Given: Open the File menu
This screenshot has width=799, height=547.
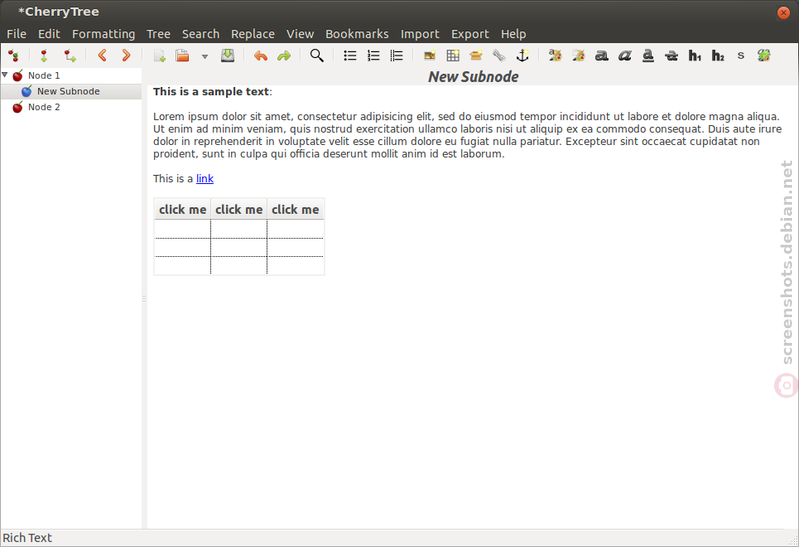Looking at the screenshot, I should [16, 34].
